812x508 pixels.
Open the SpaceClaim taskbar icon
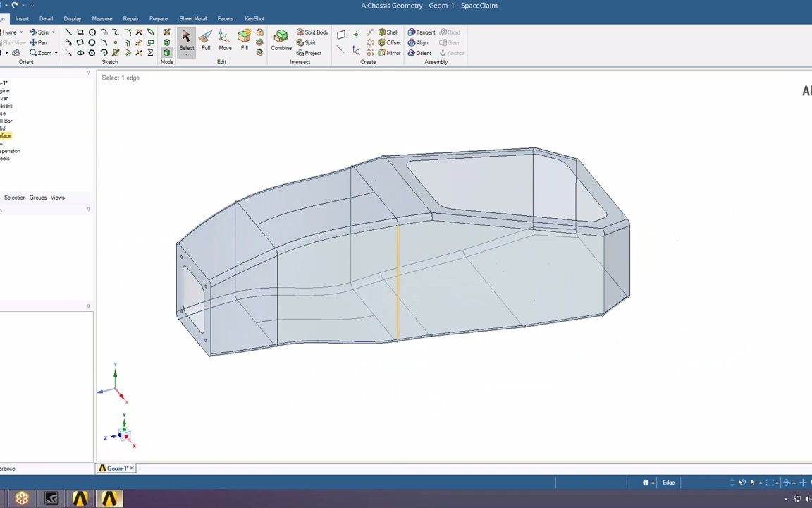pos(109,499)
